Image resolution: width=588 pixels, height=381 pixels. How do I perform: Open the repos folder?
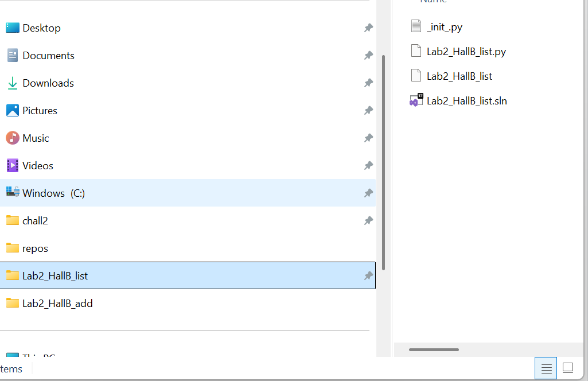coord(34,248)
